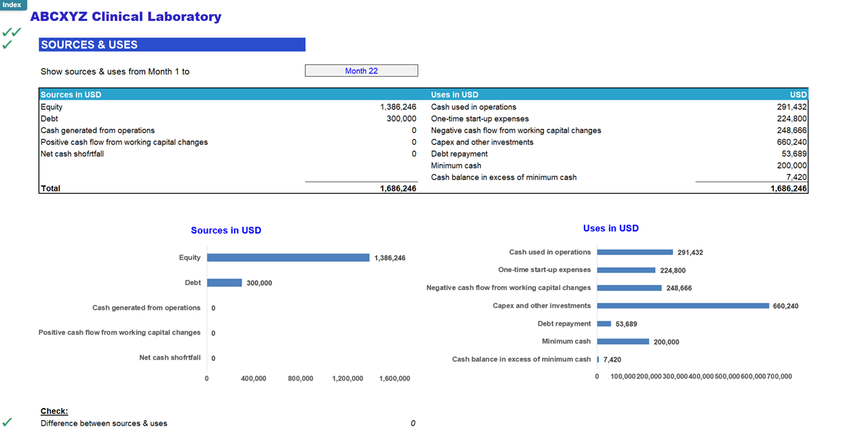Select the 'Uses in USD' table header
Image resolution: width=868 pixels, height=434 pixels.
454,95
